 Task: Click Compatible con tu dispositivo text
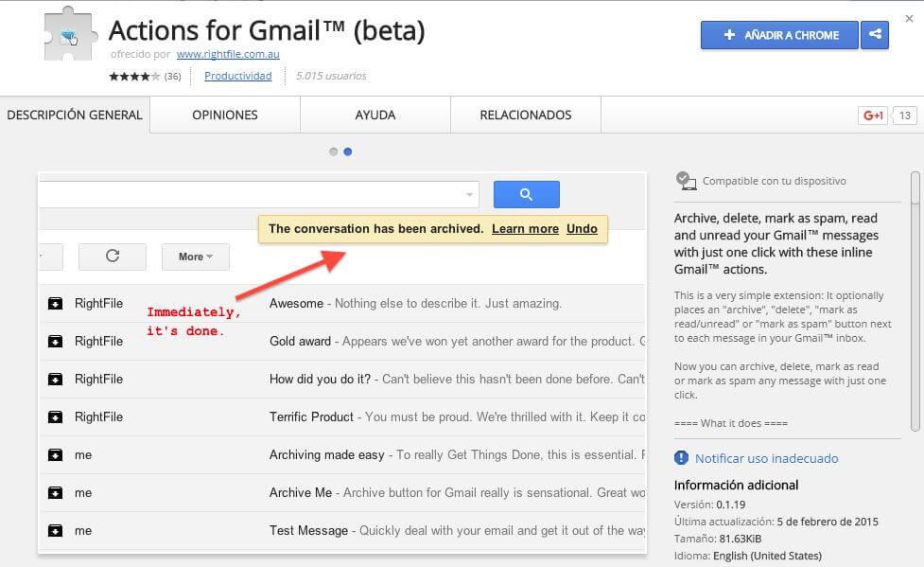774,181
